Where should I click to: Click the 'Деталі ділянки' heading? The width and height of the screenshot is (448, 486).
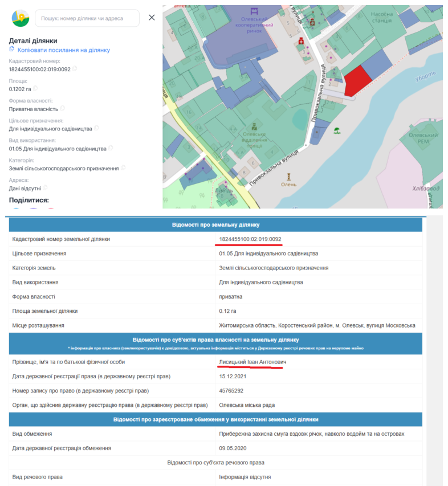coord(33,40)
